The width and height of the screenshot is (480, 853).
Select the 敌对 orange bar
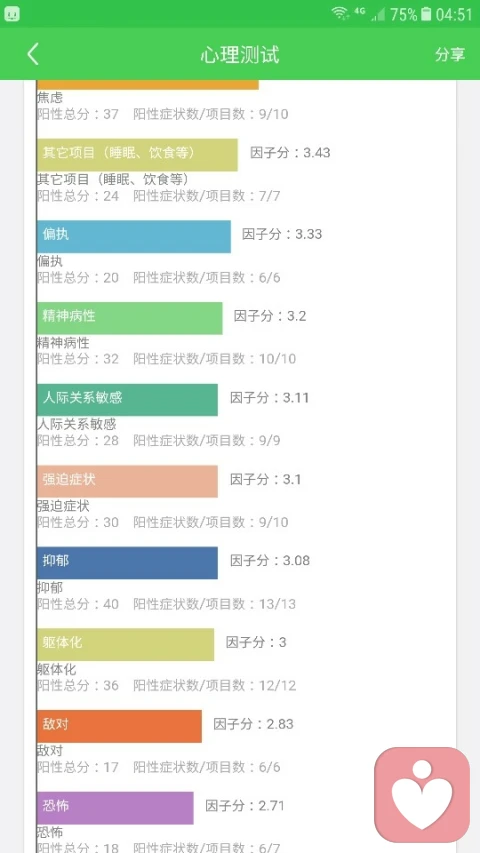pyautogui.click(x=119, y=726)
